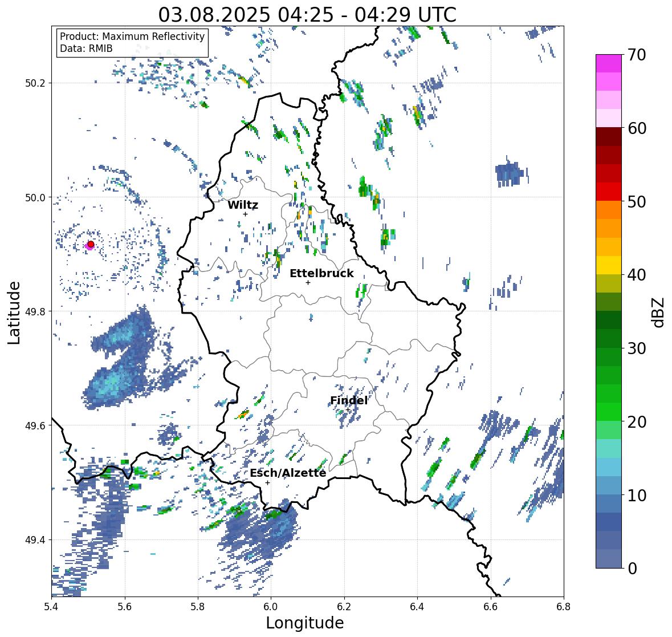Pick the dark red colorbar segment below 60

pos(609,137)
